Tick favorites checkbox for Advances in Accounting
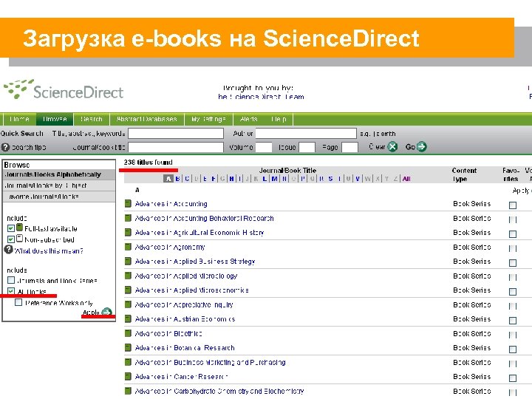 coord(513,205)
